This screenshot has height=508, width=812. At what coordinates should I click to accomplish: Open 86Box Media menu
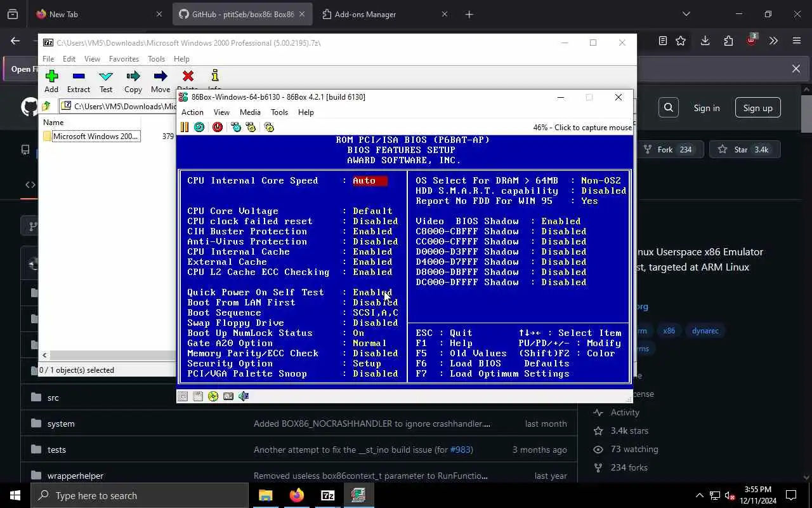click(250, 112)
